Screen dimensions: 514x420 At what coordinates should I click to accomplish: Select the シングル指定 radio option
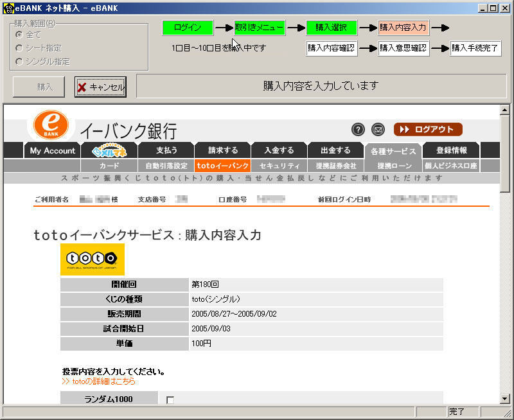20,62
